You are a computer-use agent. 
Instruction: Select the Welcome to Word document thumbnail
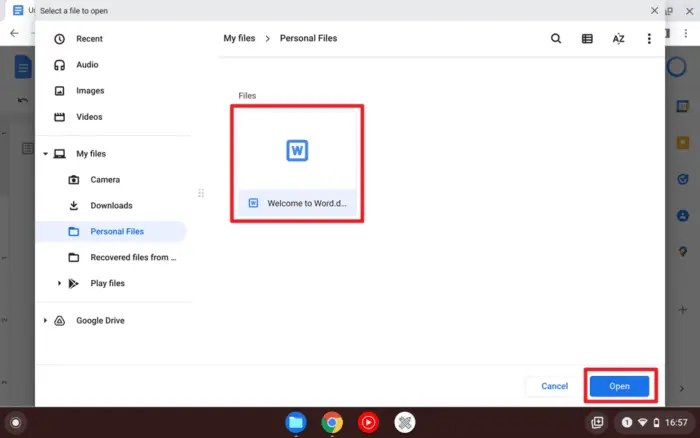[297, 150]
